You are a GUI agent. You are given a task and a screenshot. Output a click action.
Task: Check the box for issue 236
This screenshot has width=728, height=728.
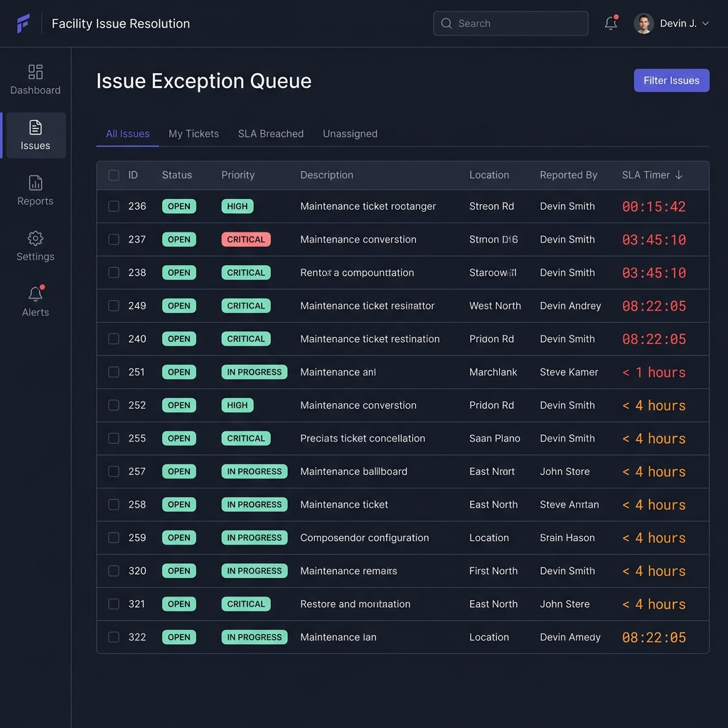(114, 206)
